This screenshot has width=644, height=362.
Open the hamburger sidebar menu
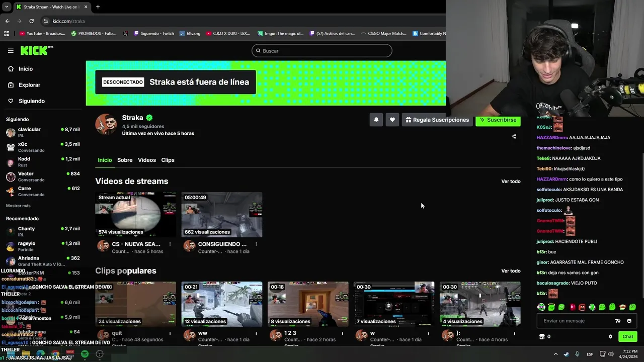pyautogui.click(x=11, y=51)
